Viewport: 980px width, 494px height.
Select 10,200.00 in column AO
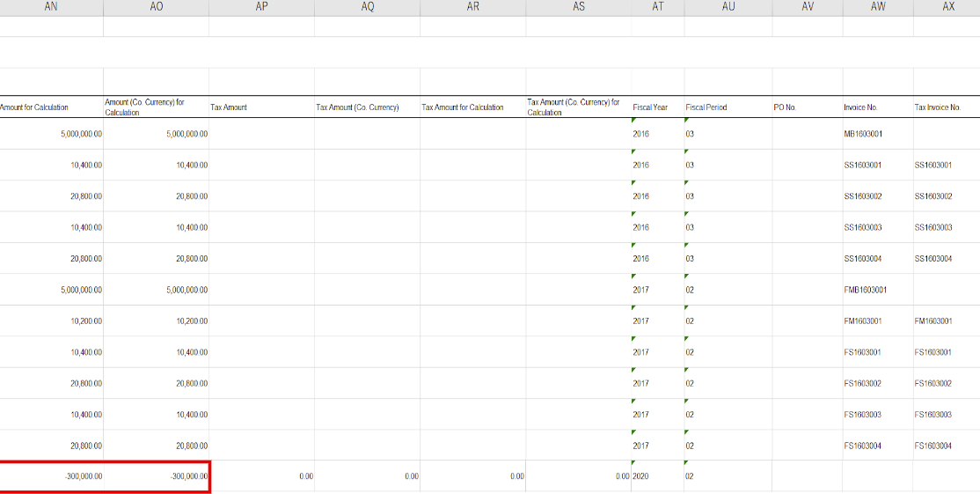(157, 321)
